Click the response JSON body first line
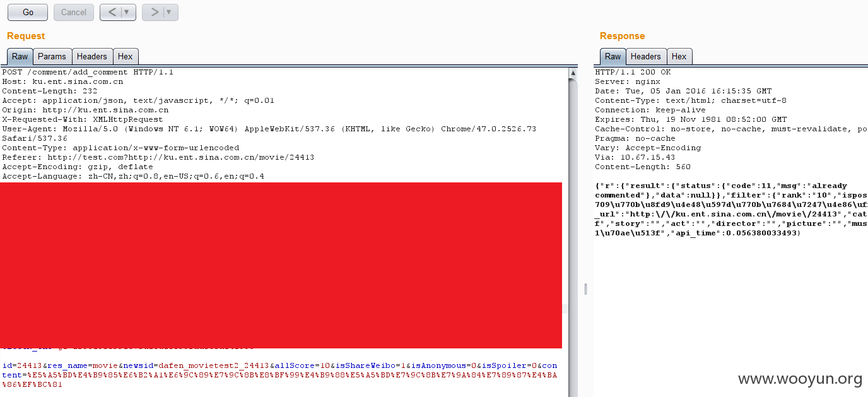The height and width of the screenshot is (397, 868). 731,186
